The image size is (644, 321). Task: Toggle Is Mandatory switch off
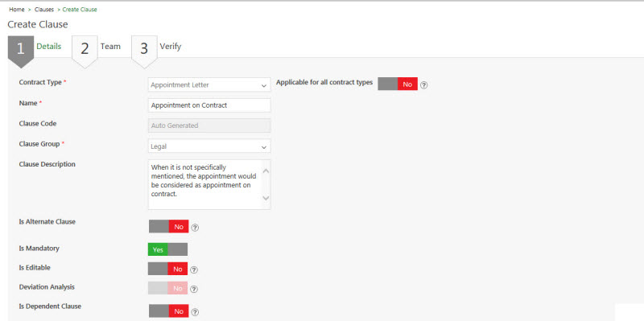click(x=168, y=249)
